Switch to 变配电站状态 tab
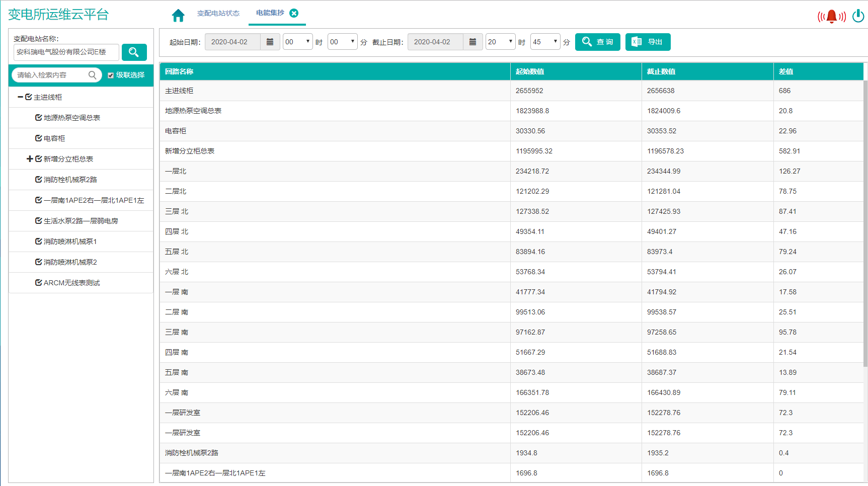 pos(218,13)
